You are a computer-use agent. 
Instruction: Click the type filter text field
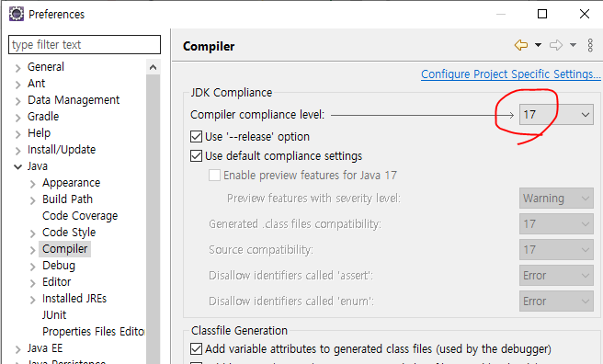point(85,45)
